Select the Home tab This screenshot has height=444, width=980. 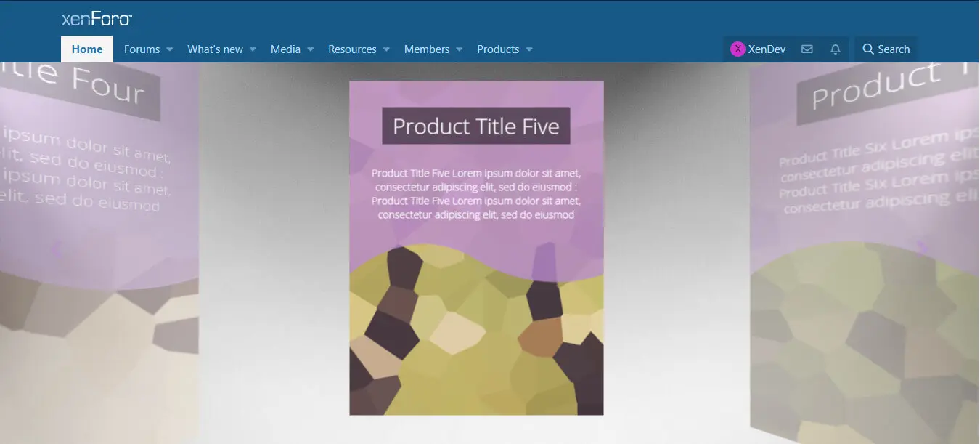(x=87, y=49)
